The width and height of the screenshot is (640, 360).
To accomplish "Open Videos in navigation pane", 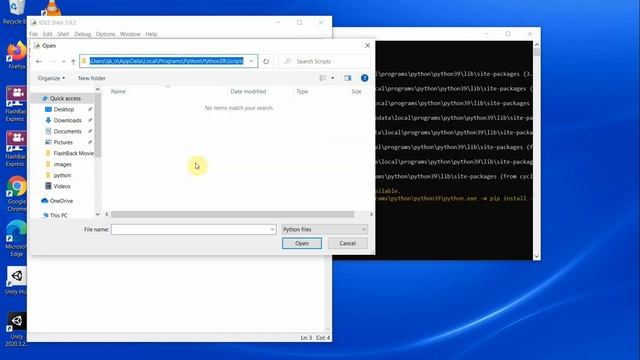I will (62, 187).
